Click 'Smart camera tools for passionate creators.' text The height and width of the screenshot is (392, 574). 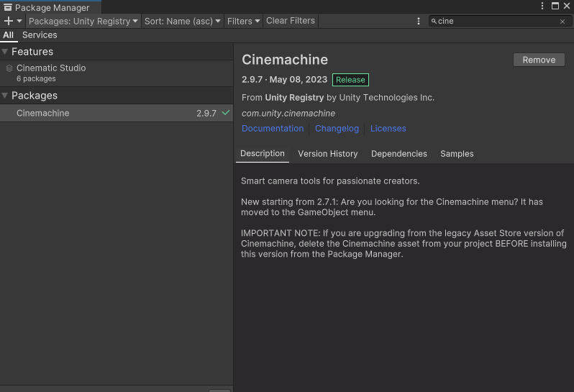click(x=330, y=181)
